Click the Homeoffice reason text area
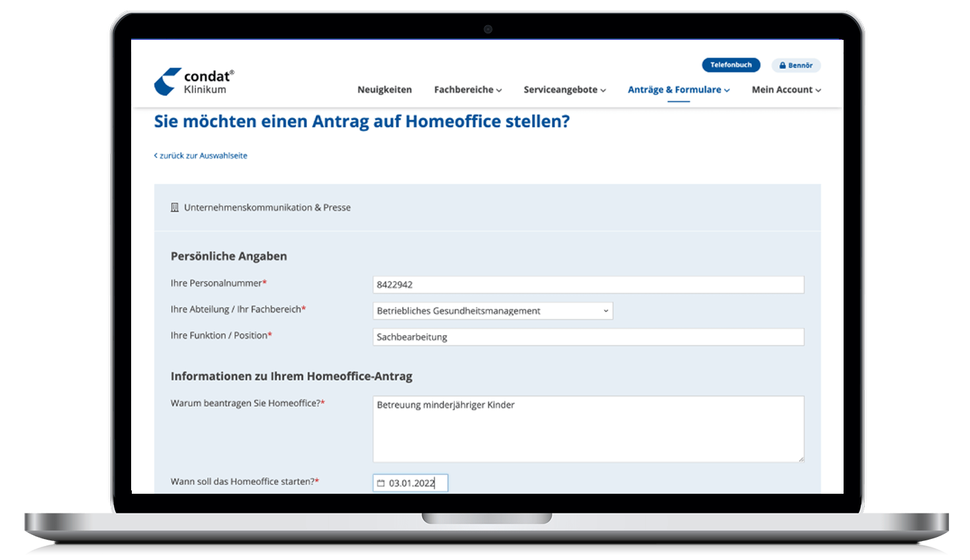The height and width of the screenshot is (560, 970). coord(588,429)
